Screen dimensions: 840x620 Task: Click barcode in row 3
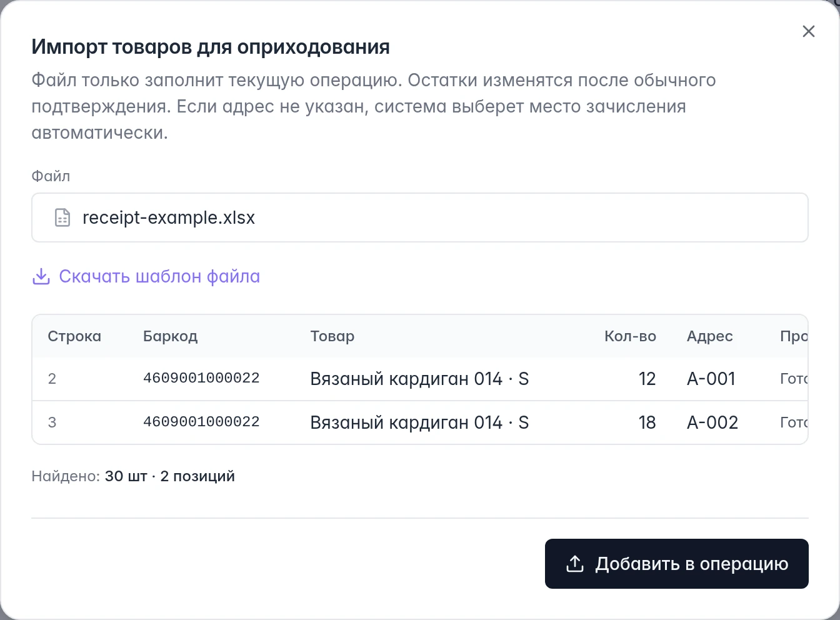pos(201,422)
